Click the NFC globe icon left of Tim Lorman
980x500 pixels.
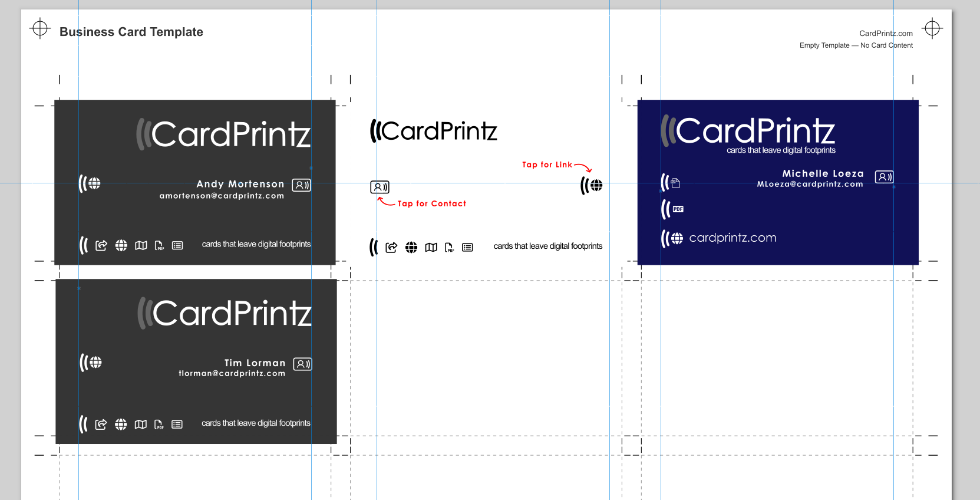pos(91,362)
